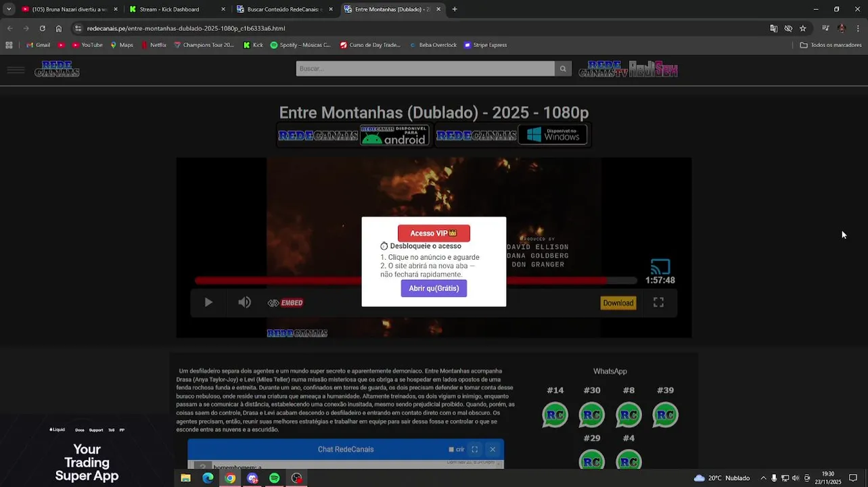The width and height of the screenshot is (868, 487).
Task: Click the address bar URL
Action: click(x=186, y=28)
